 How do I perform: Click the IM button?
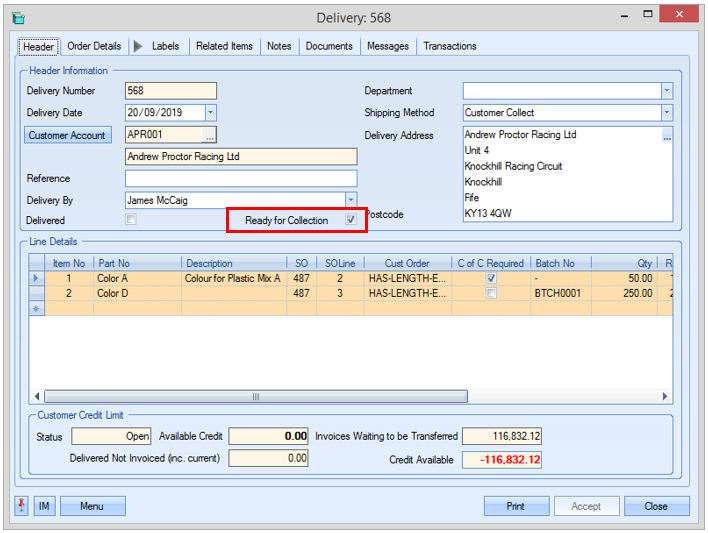pyautogui.click(x=44, y=506)
